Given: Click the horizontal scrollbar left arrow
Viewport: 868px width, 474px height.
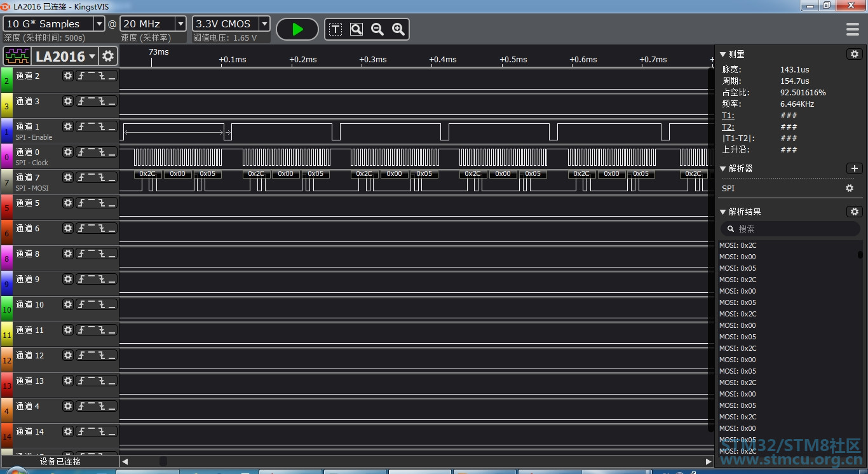Looking at the screenshot, I should tap(125, 461).
